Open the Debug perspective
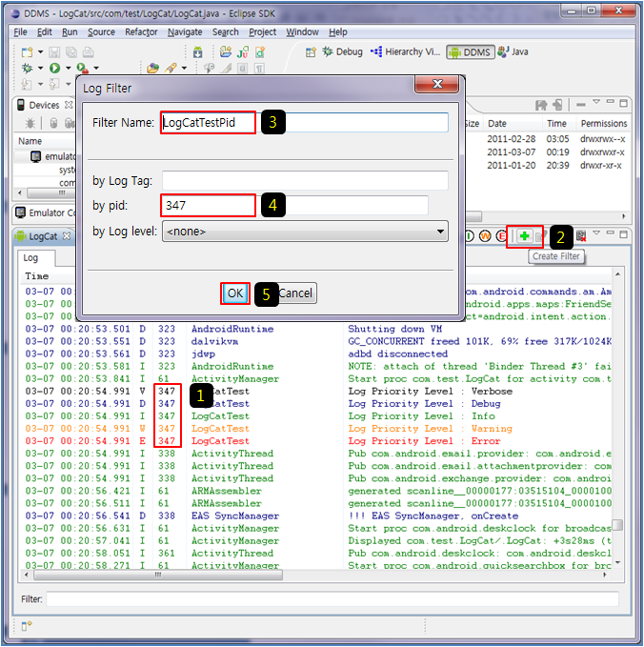The image size is (644, 647). click(342, 51)
